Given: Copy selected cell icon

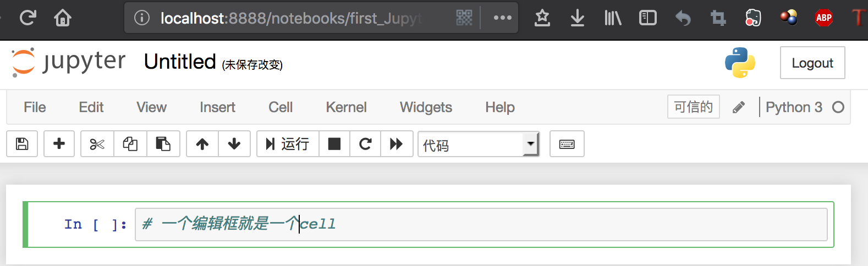Looking at the screenshot, I should tap(130, 144).
